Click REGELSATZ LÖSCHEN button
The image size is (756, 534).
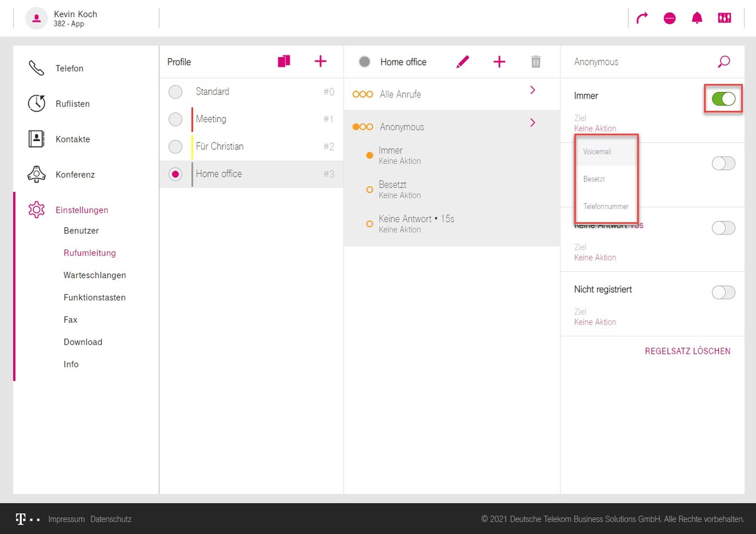688,351
